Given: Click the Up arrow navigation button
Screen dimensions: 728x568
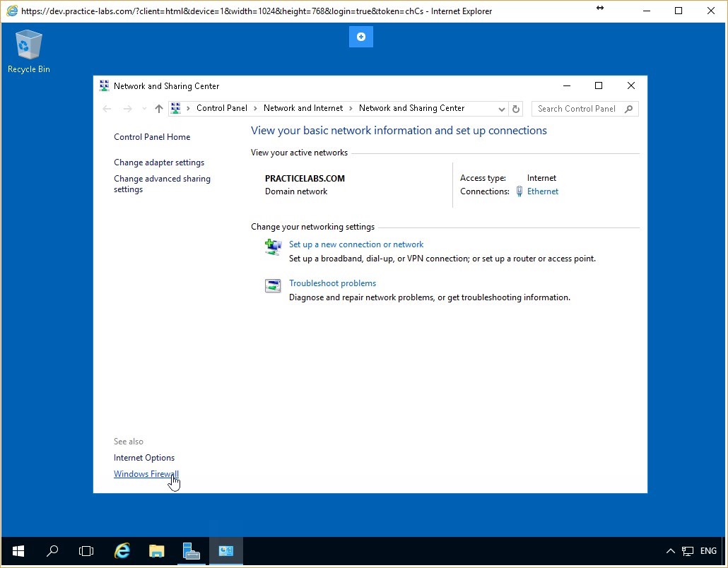Looking at the screenshot, I should pos(159,109).
